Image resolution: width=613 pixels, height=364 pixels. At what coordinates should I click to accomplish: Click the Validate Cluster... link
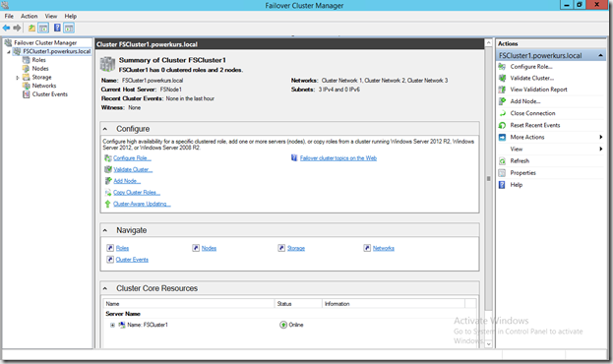pos(133,169)
